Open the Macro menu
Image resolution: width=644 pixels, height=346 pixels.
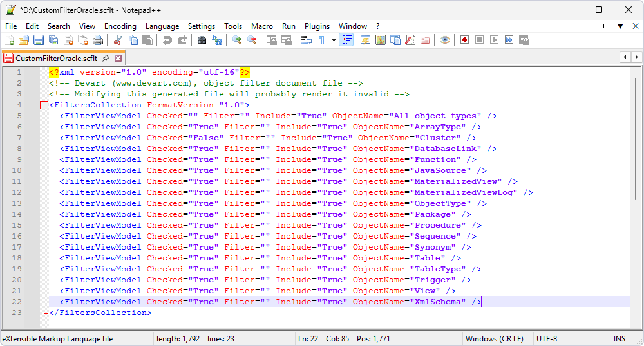262,26
